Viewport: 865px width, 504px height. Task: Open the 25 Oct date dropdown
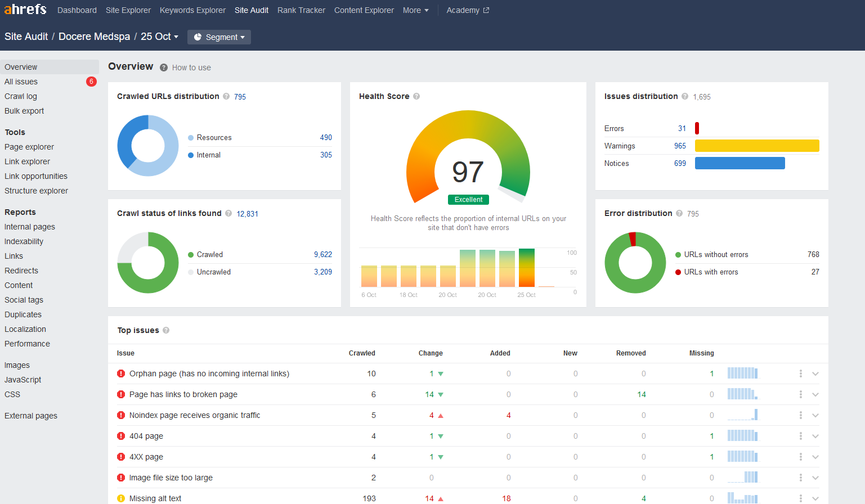point(159,37)
